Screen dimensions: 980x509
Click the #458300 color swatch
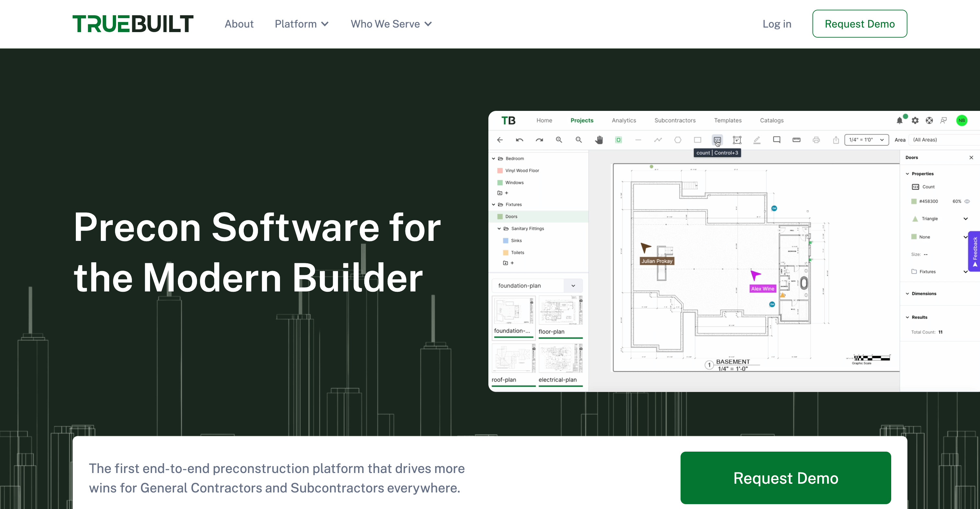pyautogui.click(x=914, y=201)
